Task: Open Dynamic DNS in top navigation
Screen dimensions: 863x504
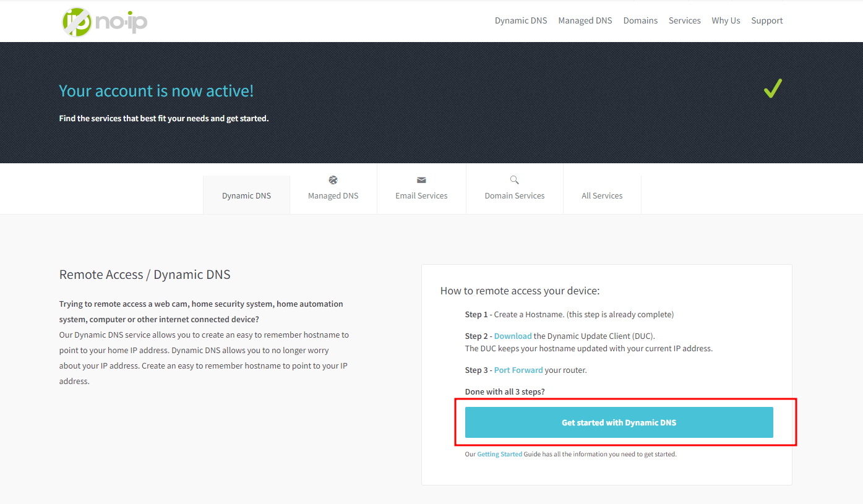Action: click(x=521, y=20)
